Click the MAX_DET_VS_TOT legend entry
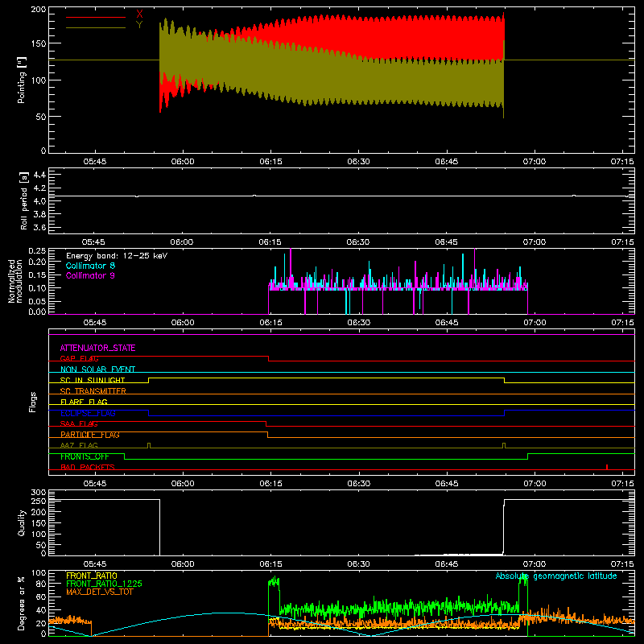Image resolution: width=644 pixels, height=644 pixels. click(99, 592)
